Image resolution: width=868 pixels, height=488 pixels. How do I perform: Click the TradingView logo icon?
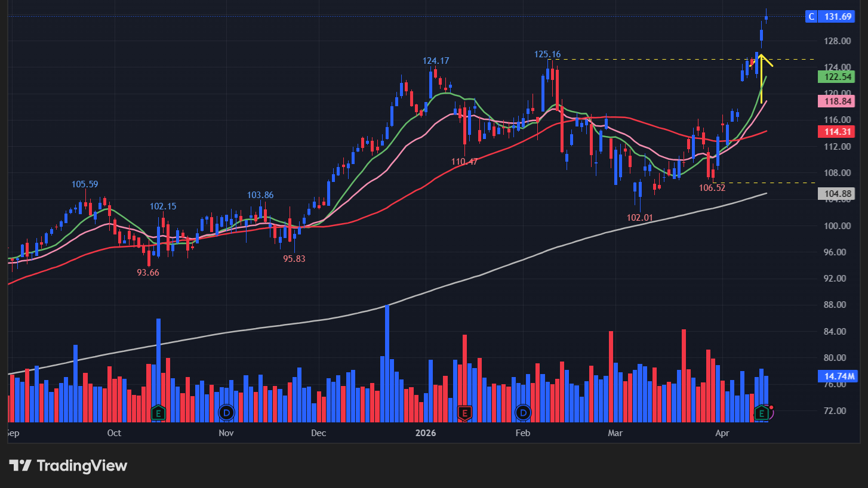tap(20, 465)
